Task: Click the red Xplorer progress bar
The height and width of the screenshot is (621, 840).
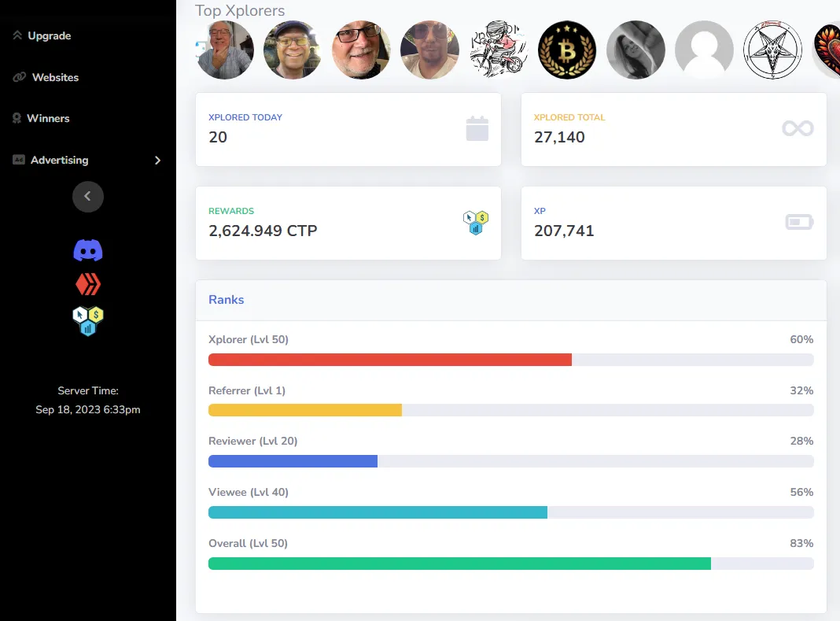Action: tap(390, 360)
